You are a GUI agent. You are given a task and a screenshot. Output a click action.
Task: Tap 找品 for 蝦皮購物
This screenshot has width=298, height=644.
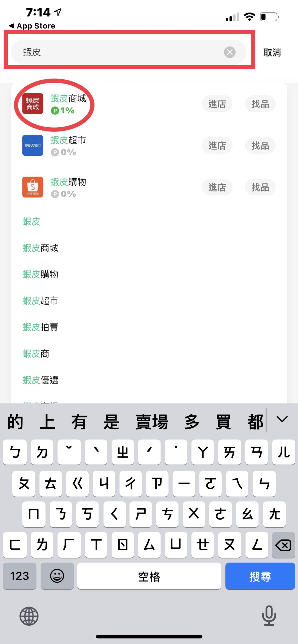pyautogui.click(x=260, y=187)
